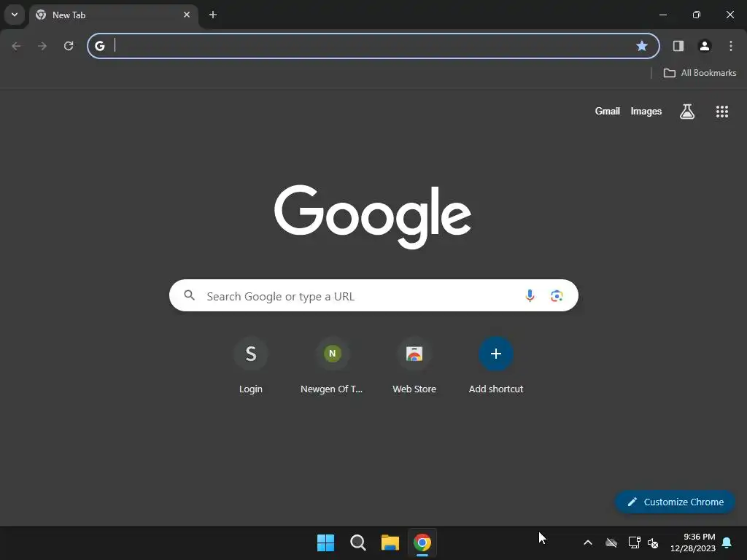Image resolution: width=747 pixels, height=560 pixels.
Task: Open the tab search dropdown arrow
Action: pos(15,15)
